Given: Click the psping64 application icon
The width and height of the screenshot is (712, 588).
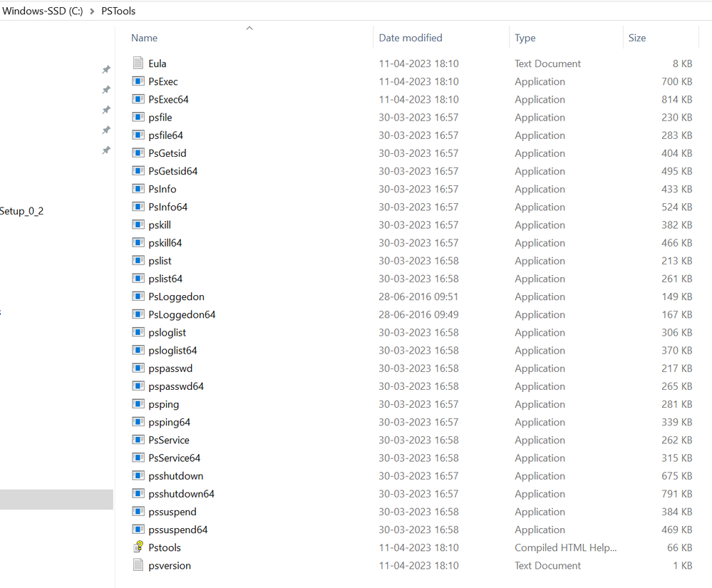Looking at the screenshot, I should [138, 422].
